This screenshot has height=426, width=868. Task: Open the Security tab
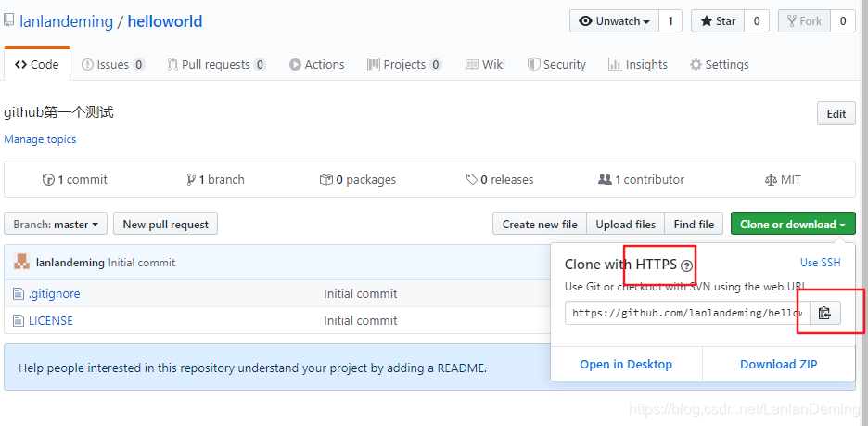556,64
